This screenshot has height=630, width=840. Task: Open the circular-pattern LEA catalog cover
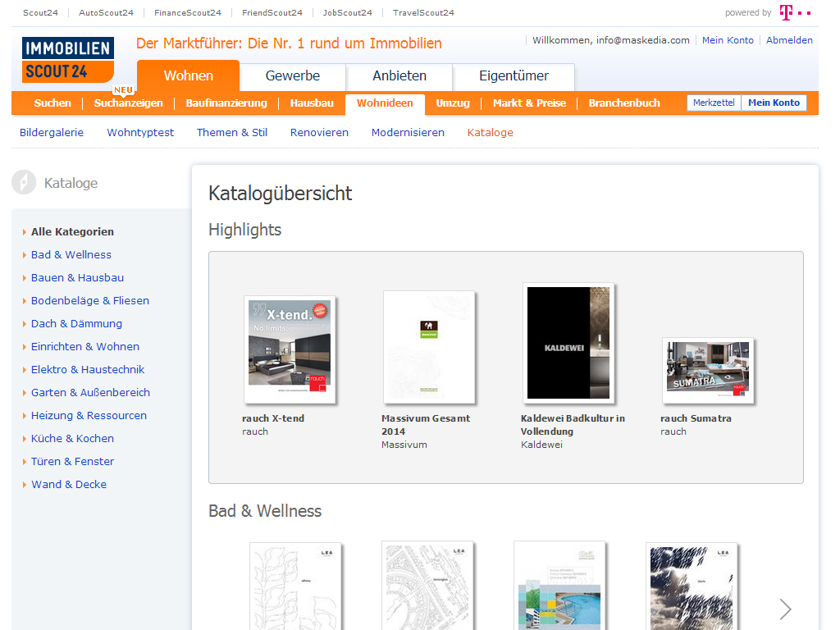coord(427,586)
